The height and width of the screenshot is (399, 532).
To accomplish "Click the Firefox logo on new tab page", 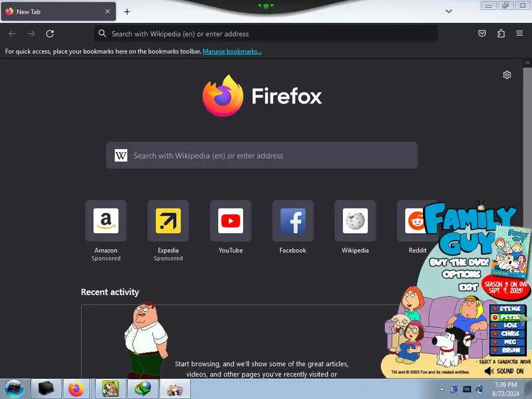I will tap(223, 96).
